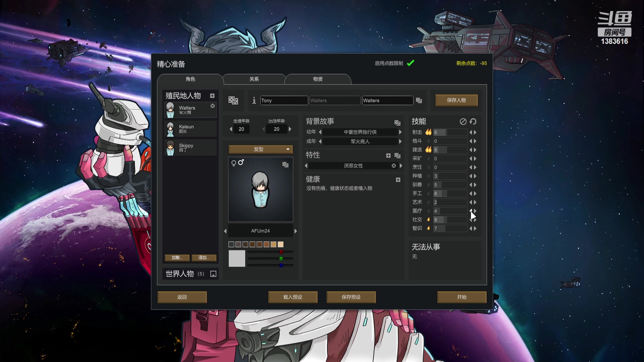
Task: Remove Walters from the colonist list
Action: tap(213, 106)
